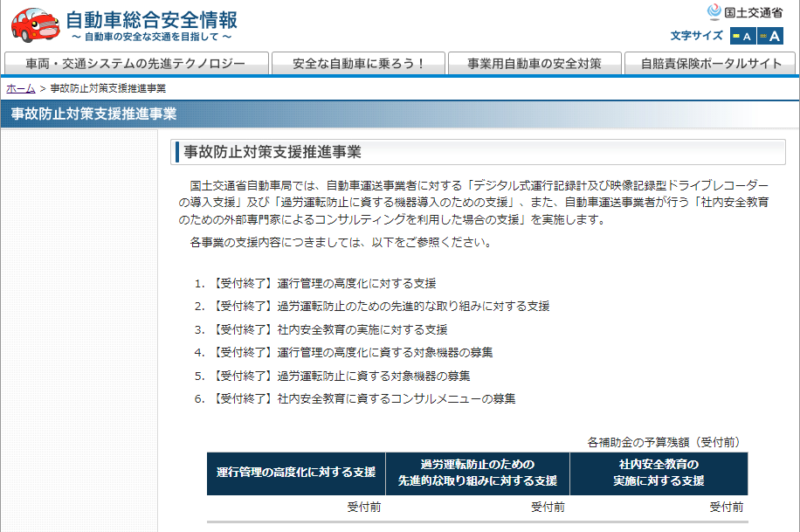This screenshot has width=800, height=532.
Task: Click the 国土交通省 logo emblem
Action: 714,12
